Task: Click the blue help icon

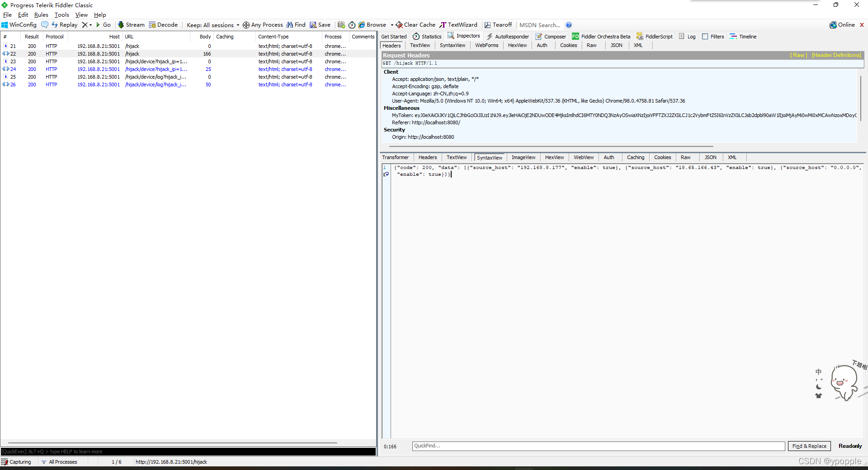Action: click(569, 25)
